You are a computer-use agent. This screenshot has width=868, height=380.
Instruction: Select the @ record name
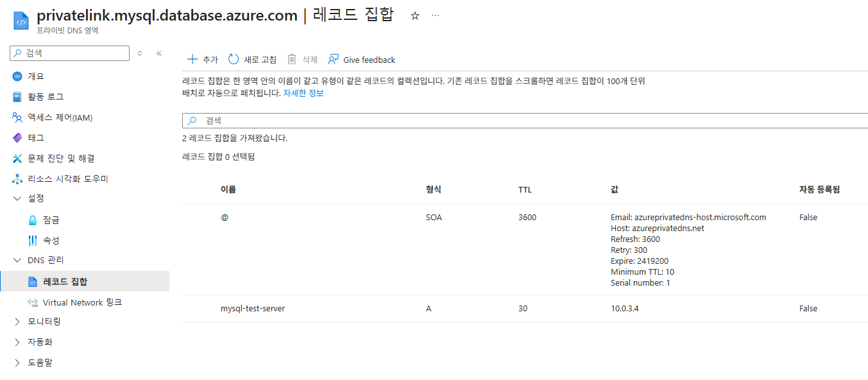point(225,217)
